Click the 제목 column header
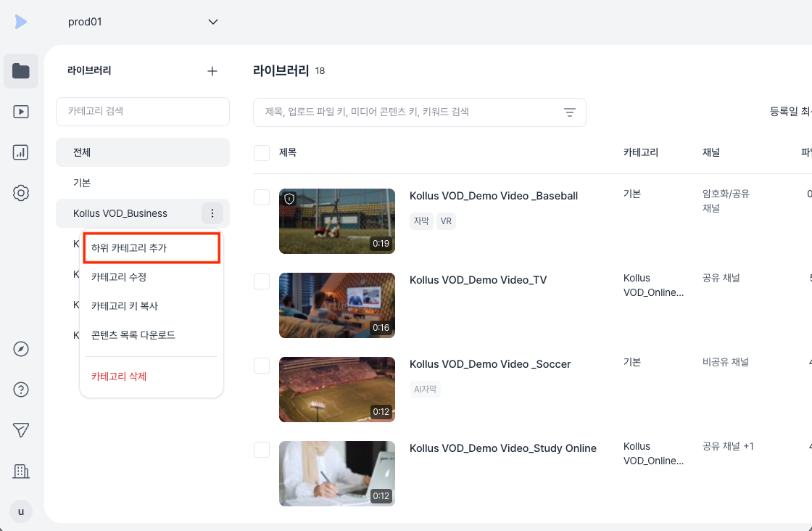This screenshot has width=812, height=531. pos(288,153)
